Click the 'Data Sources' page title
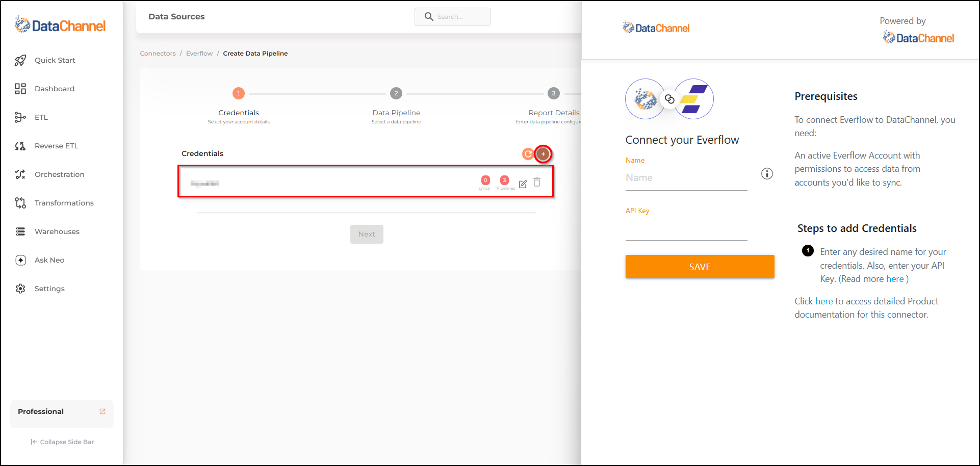The image size is (980, 466). (176, 17)
